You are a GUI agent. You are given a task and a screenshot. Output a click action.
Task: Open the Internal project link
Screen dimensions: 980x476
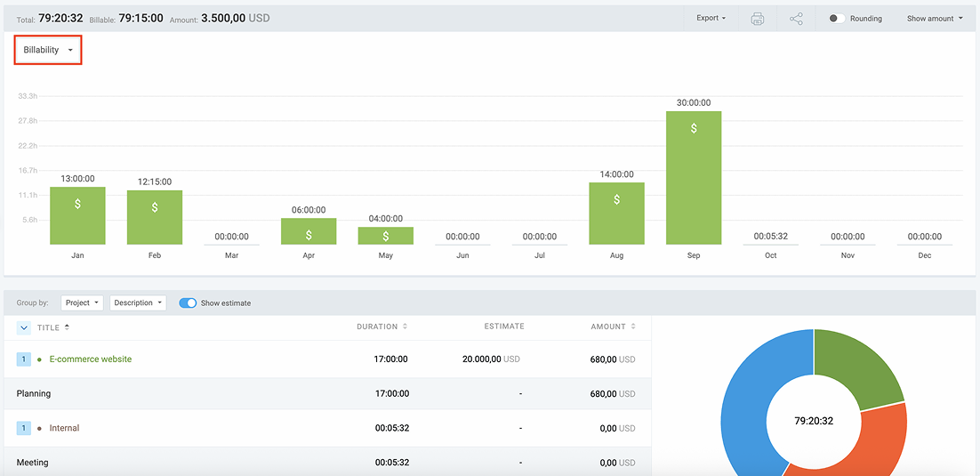coord(64,428)
